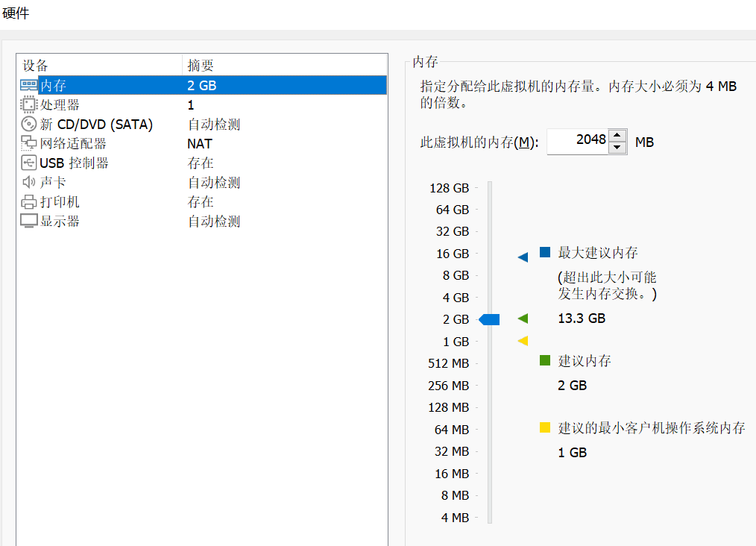Click the green recommended memory marker arrow

coord(523,318)
